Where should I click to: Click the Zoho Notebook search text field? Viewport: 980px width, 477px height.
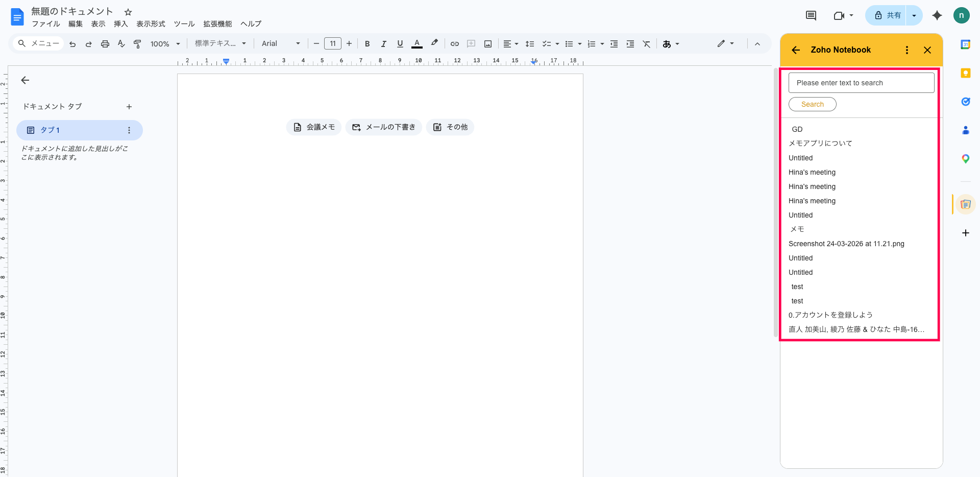[861, 83]
